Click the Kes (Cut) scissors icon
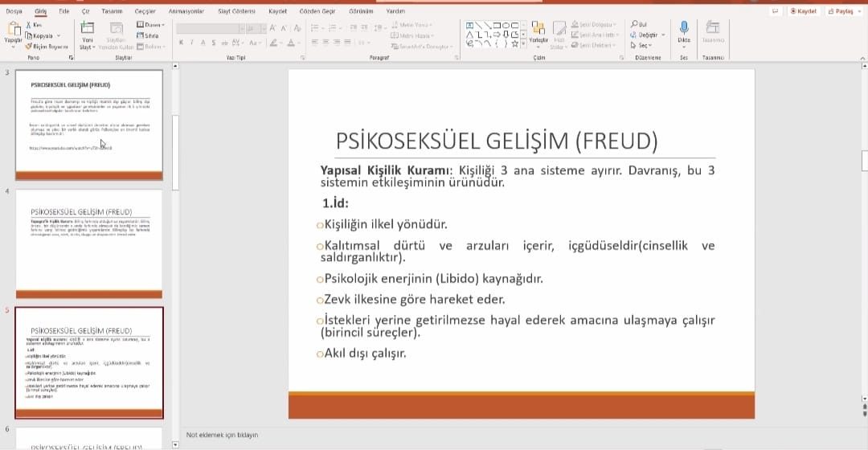This screenshot has width=868, height=450. 29,25
